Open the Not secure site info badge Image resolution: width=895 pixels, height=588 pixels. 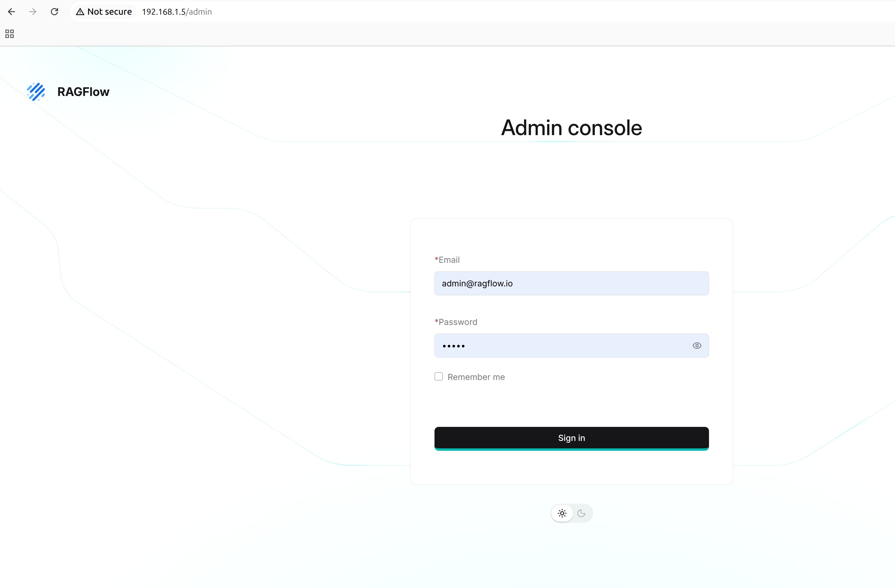104,12
